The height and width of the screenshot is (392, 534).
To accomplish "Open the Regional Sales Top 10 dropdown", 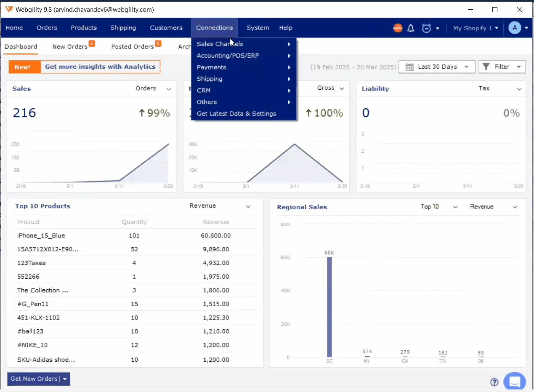I will tap(455, 207).
